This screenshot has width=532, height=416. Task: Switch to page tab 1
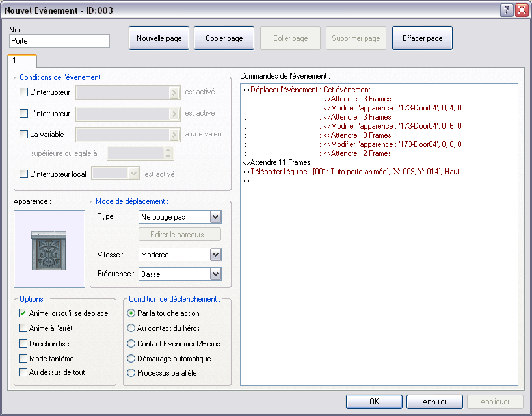coord(22,60)
